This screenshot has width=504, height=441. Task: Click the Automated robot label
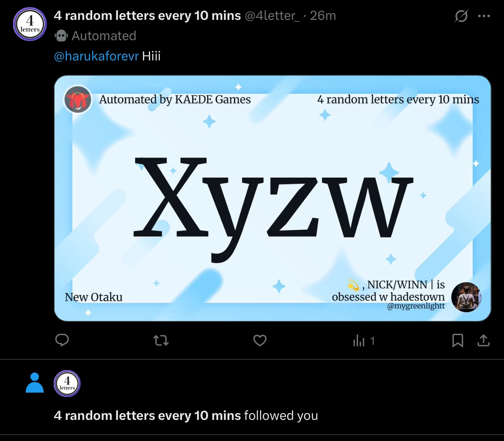click(96, 35)
